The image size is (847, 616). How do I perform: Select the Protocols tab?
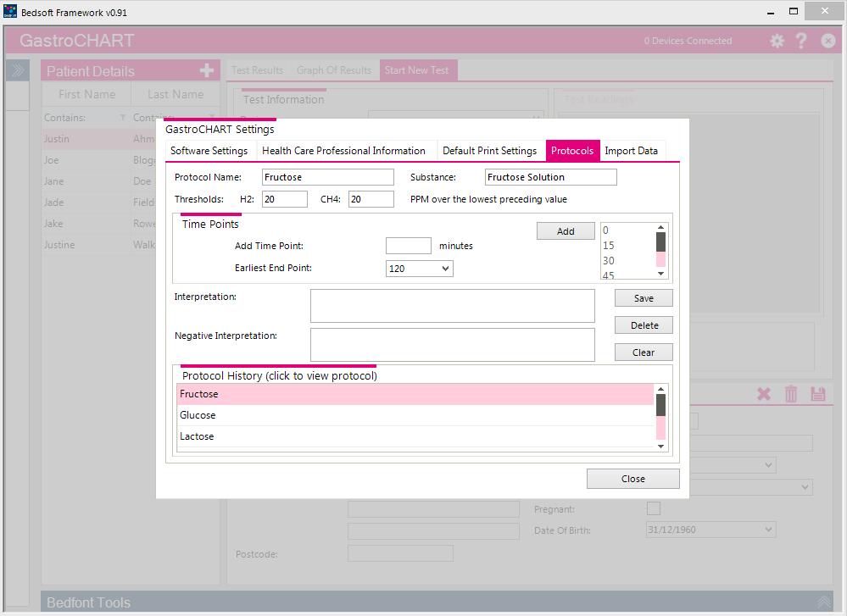[x=572, y=151]
